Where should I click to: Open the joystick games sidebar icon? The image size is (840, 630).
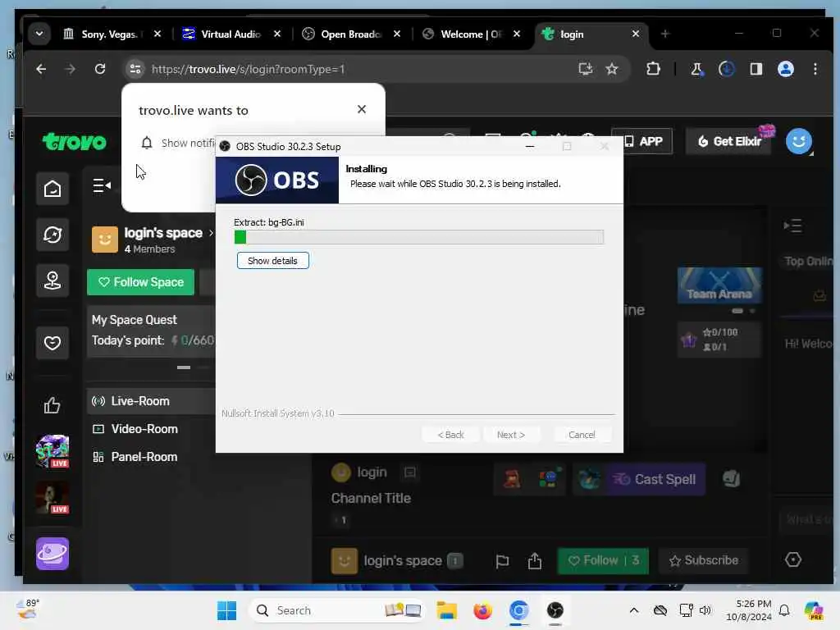[52, 281]
